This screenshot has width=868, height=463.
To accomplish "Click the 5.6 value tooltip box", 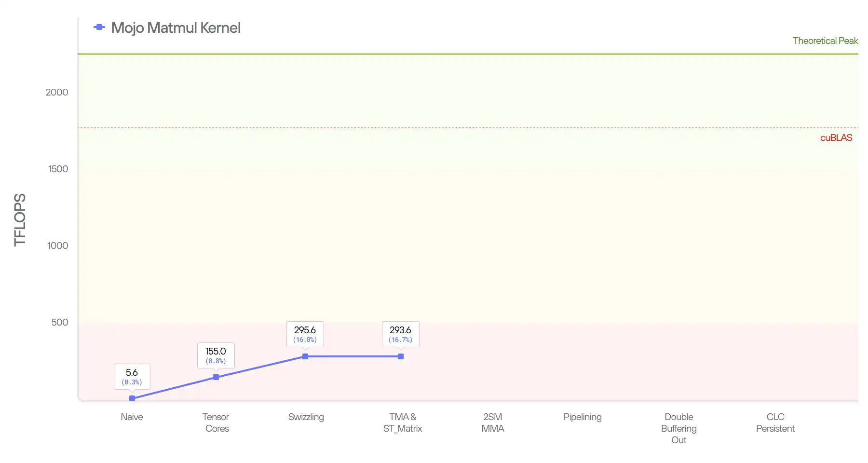I will pos(132,377).
